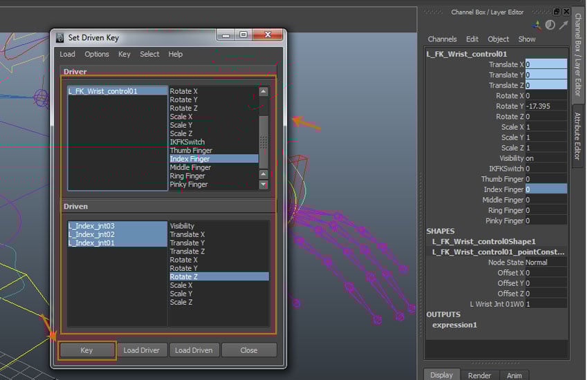This screenshot has width=588, height=380.
Task: Click the Key button in Set Driven Key
Action: (x=86, y=350)
